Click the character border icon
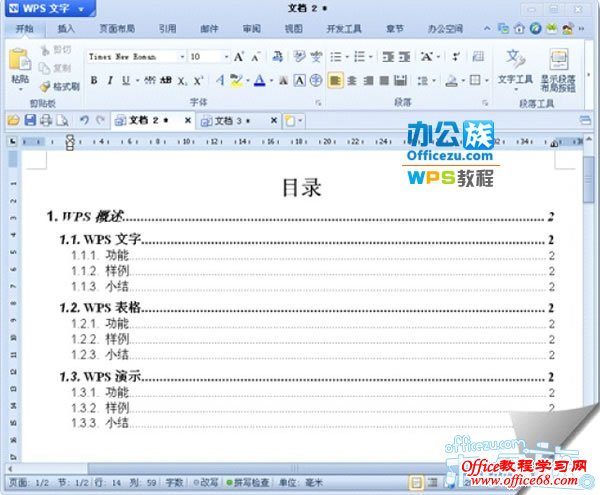 pyautogui.click(x=299, y=80)
